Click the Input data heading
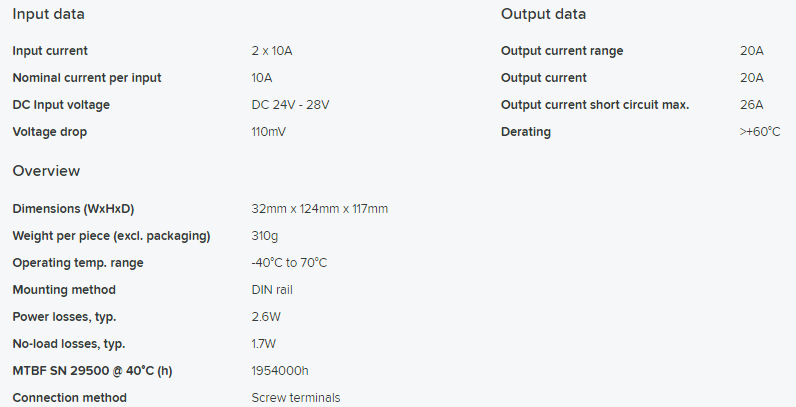 pyautogui.click(x=48, y=14)
